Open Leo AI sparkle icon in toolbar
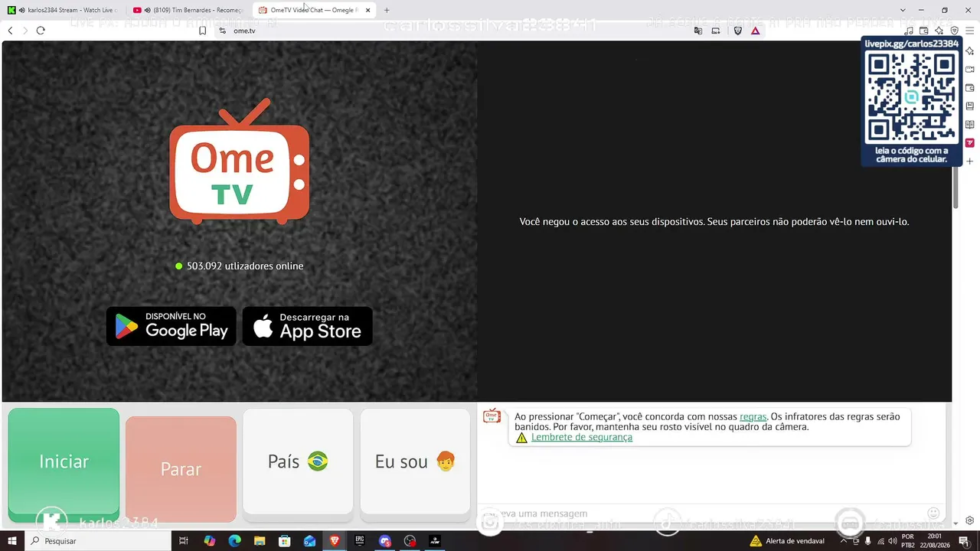The image size is (980, 551). coord(939,31)
